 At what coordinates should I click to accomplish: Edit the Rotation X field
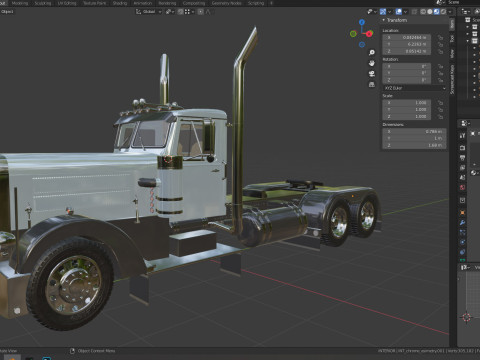pos(407,66)
